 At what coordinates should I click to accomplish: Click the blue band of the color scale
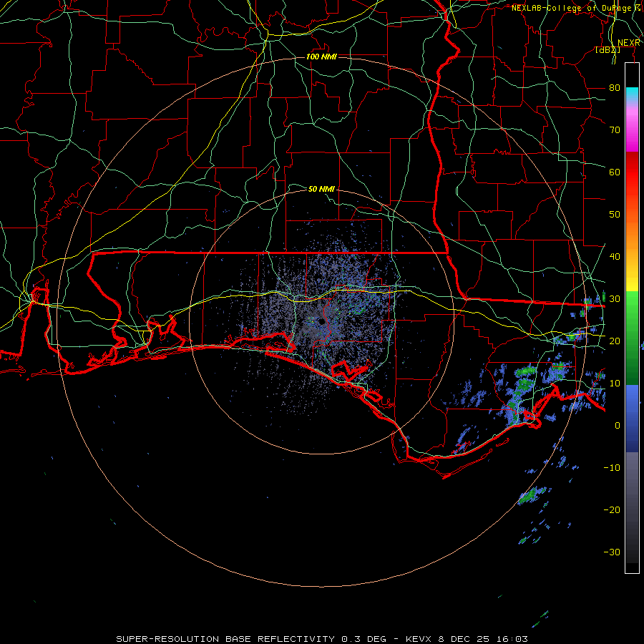coord(632,418)
